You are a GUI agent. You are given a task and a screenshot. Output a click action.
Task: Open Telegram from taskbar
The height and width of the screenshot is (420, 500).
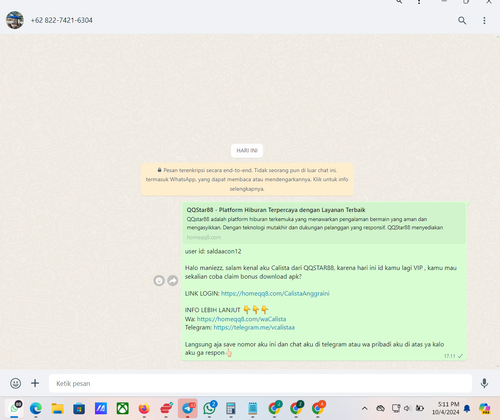(188, 408)
